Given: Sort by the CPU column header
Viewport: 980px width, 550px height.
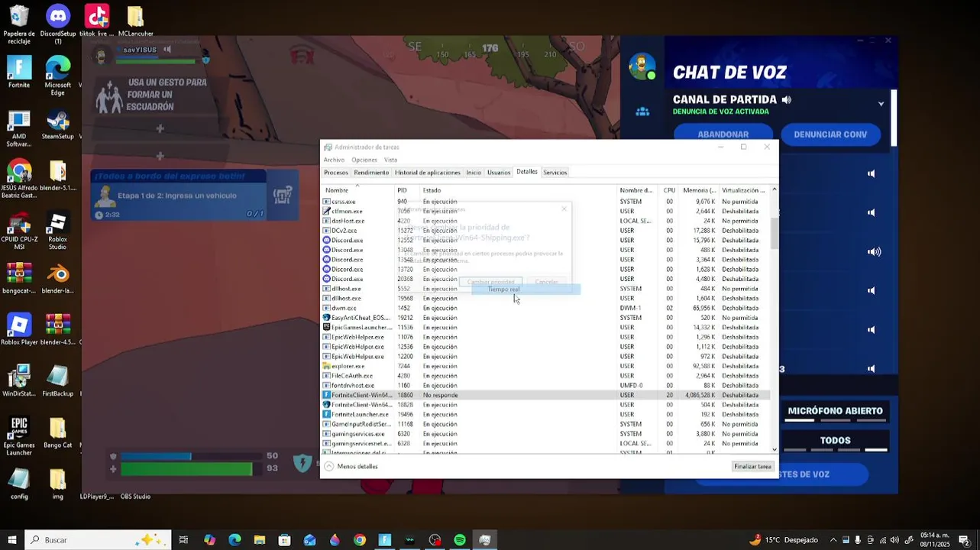Looking at the screenshot, I should (669, 190).
